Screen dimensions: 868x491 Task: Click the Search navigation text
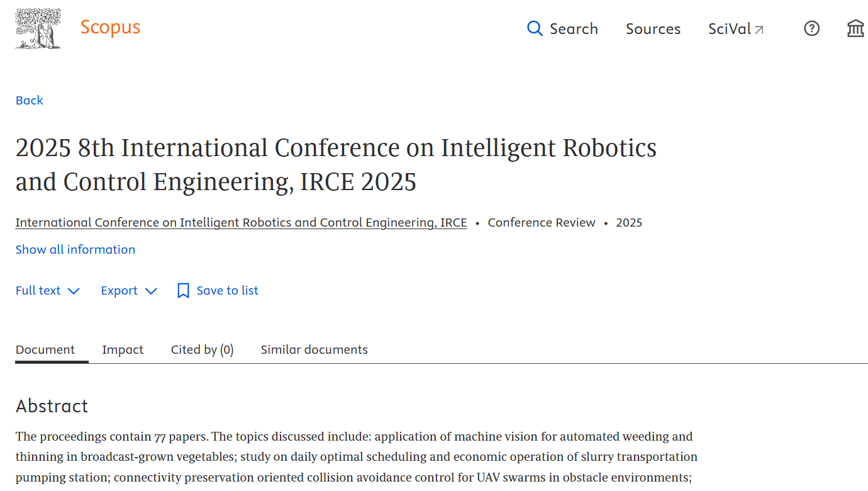574,29
